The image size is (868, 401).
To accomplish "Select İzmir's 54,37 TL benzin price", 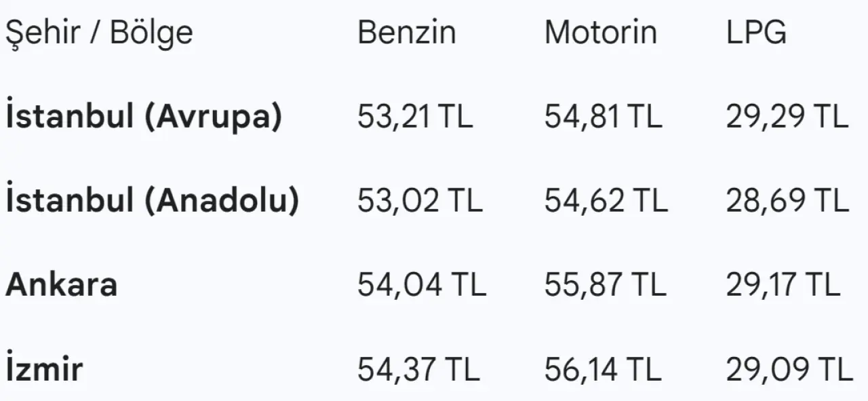I will coord(418,369).
